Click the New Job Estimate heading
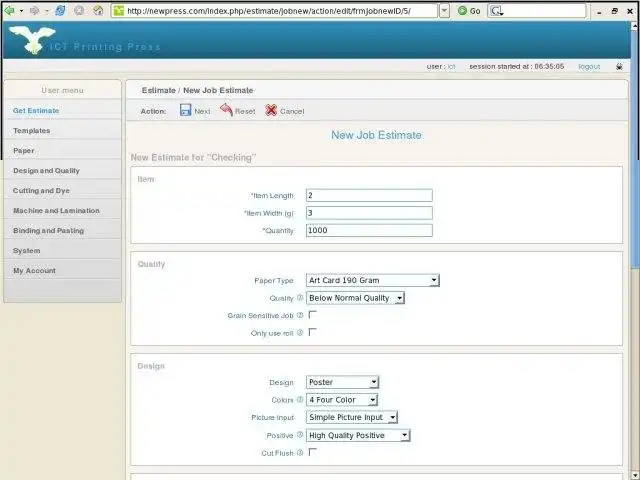The height and width of the screenshot is (480, 640). coord(376,135)
